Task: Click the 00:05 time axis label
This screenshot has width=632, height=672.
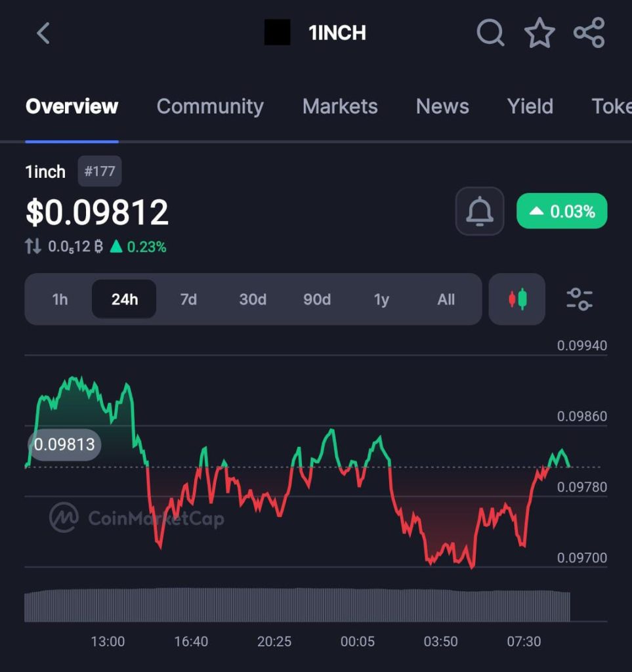Action: [x=358, y=641]
